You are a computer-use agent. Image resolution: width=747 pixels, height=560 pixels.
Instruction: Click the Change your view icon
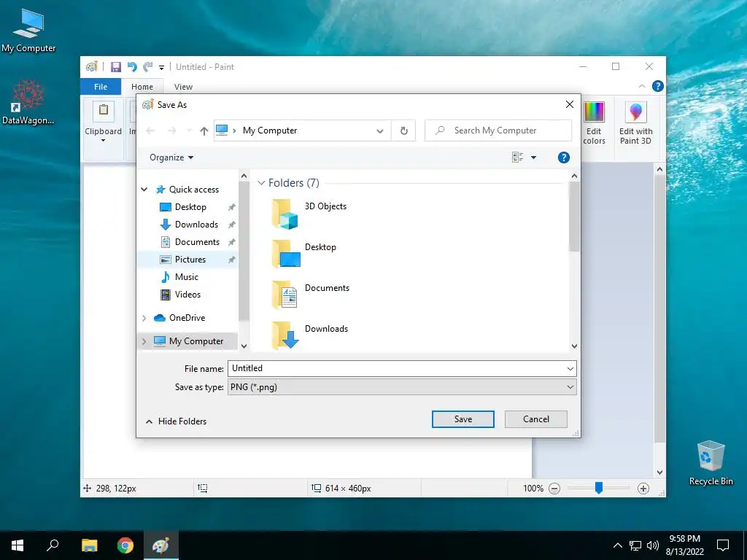(517, 157)
